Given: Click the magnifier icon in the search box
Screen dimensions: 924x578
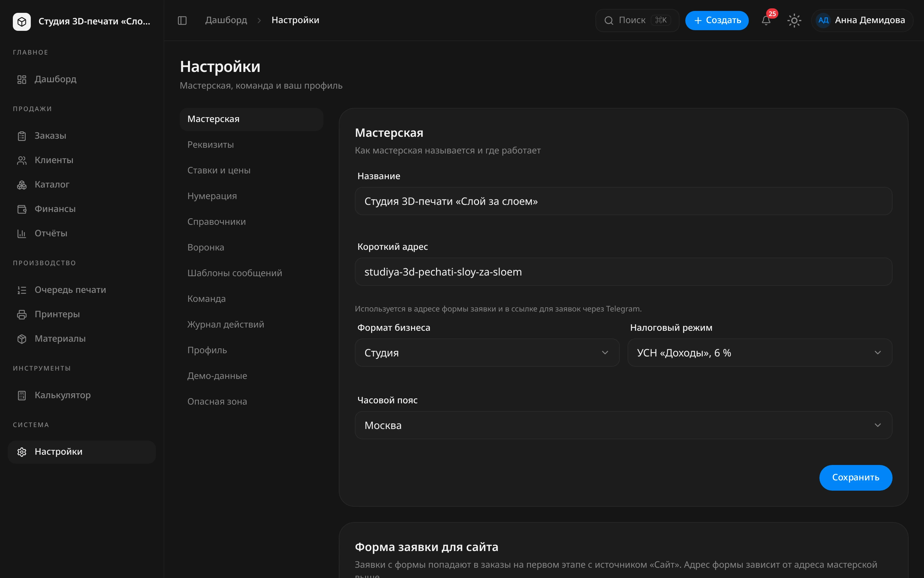Looking at the screenshot, I should click(609, 21).
